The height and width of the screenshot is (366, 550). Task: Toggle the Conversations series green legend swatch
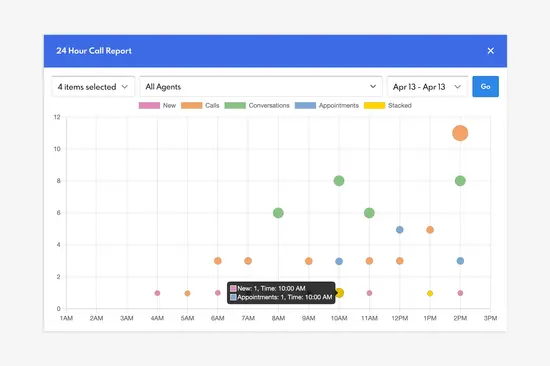tap(235, 106)
